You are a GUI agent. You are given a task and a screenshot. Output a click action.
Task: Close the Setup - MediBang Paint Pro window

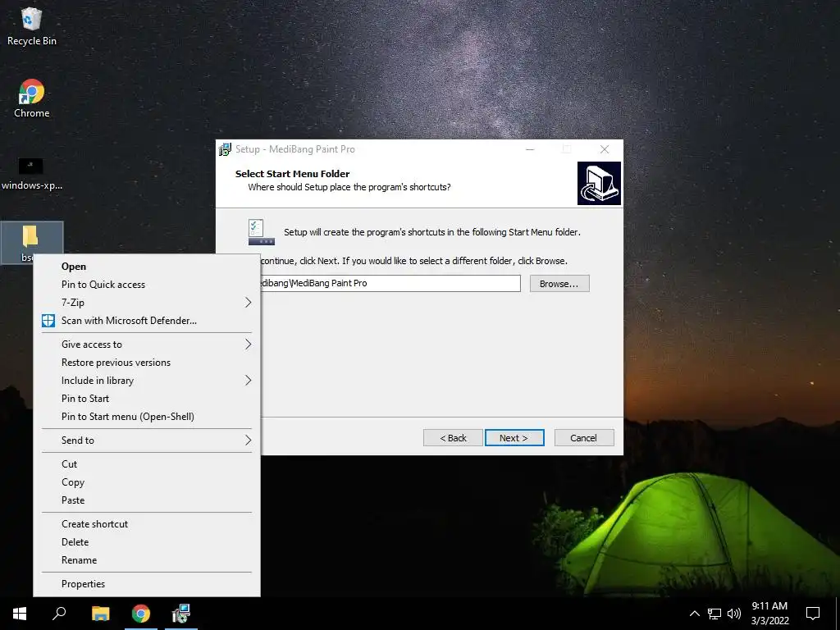(605, 149)
